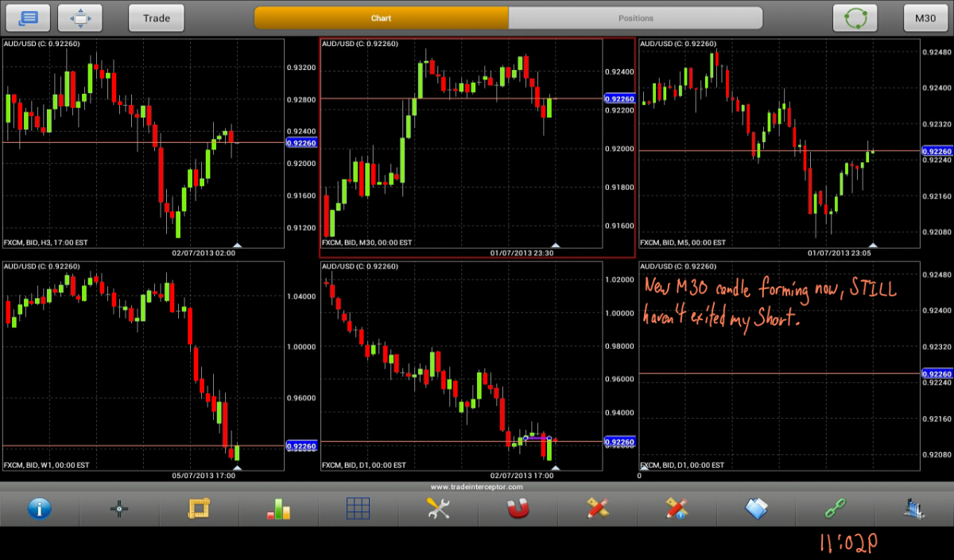Click the 0.93200 axis label on H3 chart
Image resolution: width=954 pixels, height=560 pixels.
coord(301,68)
